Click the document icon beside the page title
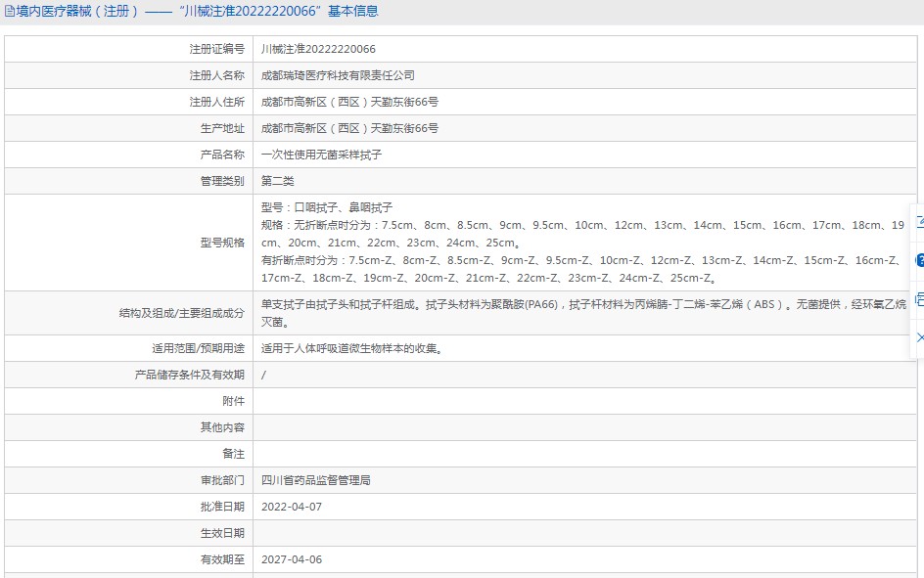Viewport: 924px width, 578px height. (10, 11)
